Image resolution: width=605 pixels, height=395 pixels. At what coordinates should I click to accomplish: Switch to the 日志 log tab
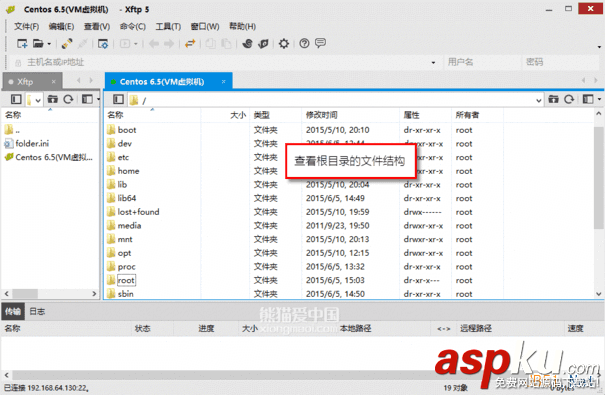(x=37, y=312)
